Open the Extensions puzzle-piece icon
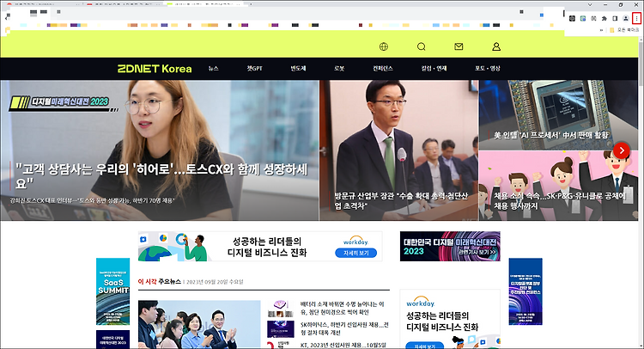Viewport: 644px width, 349px height. tap(605, 19)
